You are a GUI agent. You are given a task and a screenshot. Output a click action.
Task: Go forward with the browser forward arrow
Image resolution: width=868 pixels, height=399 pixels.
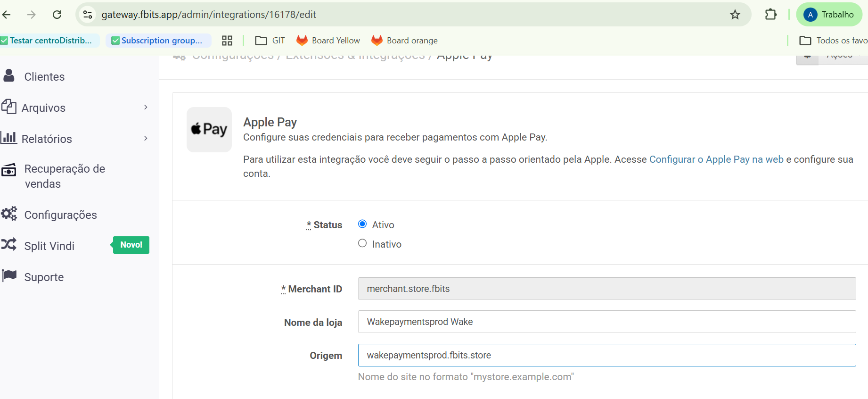tap(32, 15)
